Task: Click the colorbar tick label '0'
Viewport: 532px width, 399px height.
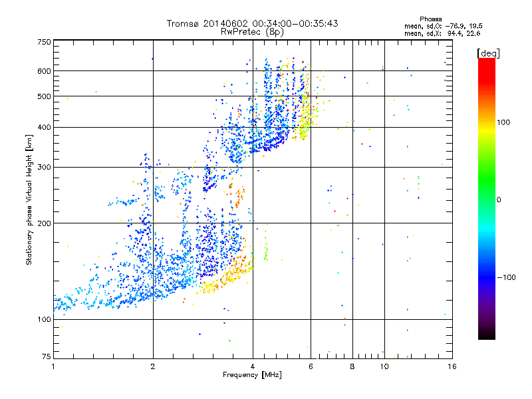Action: click(499, 200)
